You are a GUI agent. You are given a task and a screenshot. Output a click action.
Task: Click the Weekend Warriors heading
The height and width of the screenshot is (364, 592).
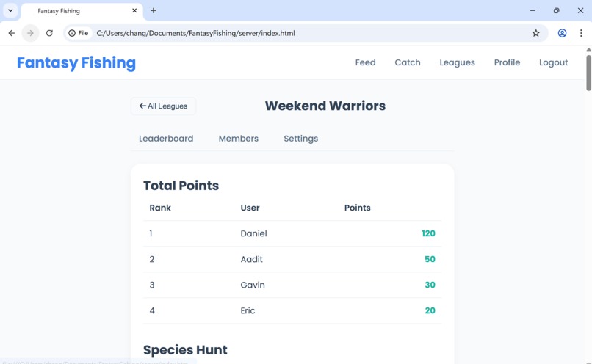[325, 106]
